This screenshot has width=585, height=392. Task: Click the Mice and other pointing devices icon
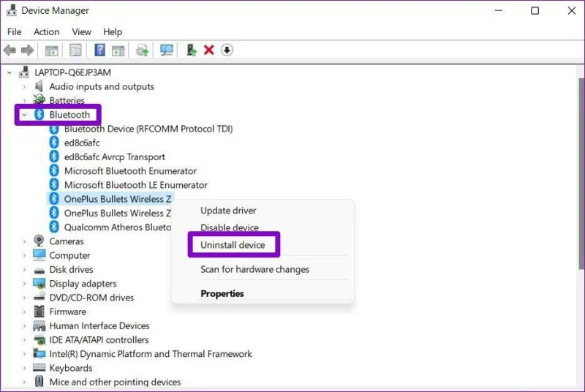point(39,382)
